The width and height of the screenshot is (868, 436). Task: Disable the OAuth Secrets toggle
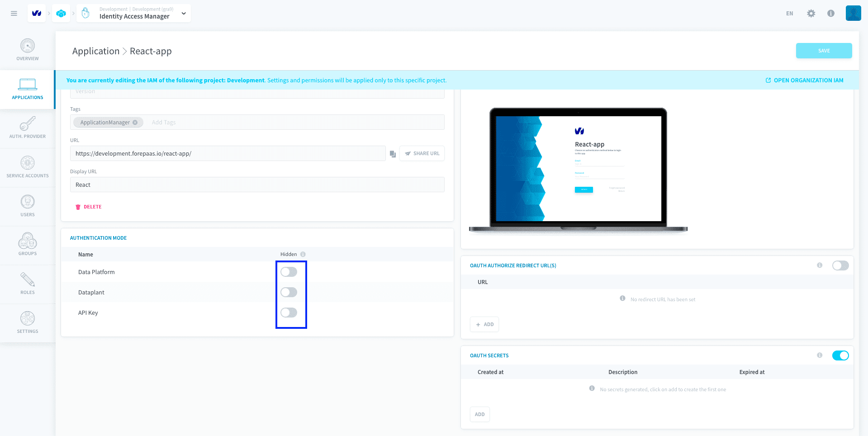pyautogui.click(x=840, y=355)
